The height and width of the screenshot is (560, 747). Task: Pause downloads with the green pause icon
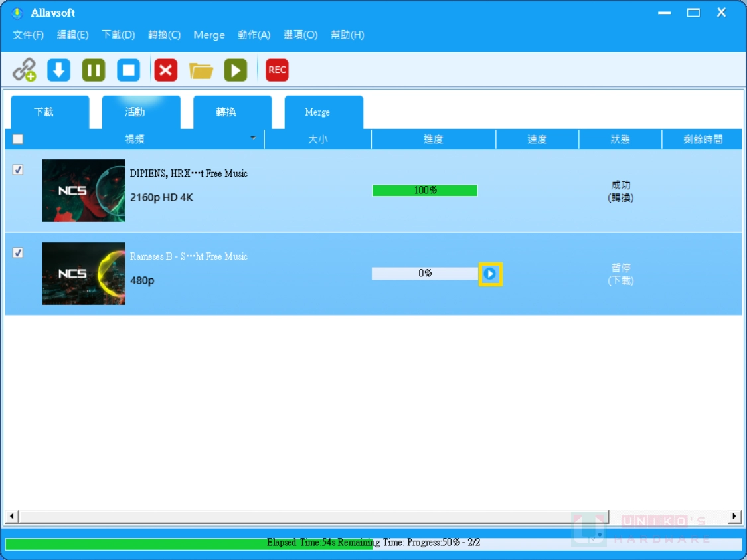coord(94,70)
